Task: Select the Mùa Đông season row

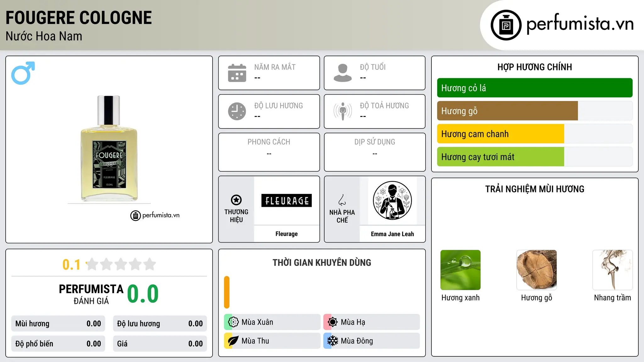Action: [372, 341]
